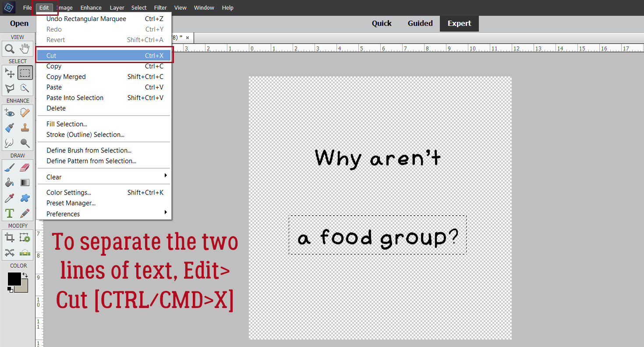644x347 pixels.
Task: Choose Undo Rectangular Marquee
Action: (x=104, y=19)
